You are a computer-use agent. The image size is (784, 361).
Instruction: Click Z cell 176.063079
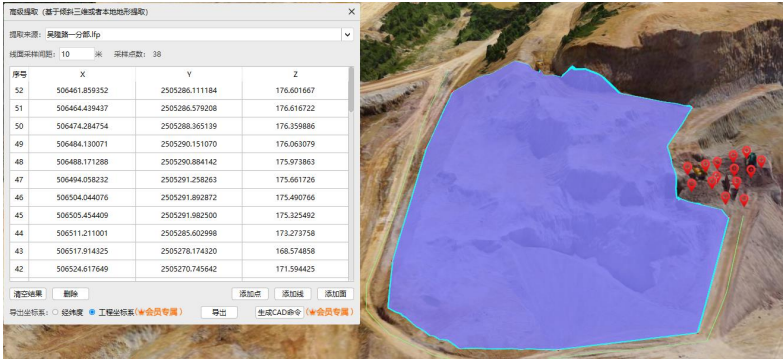(296, 144)
